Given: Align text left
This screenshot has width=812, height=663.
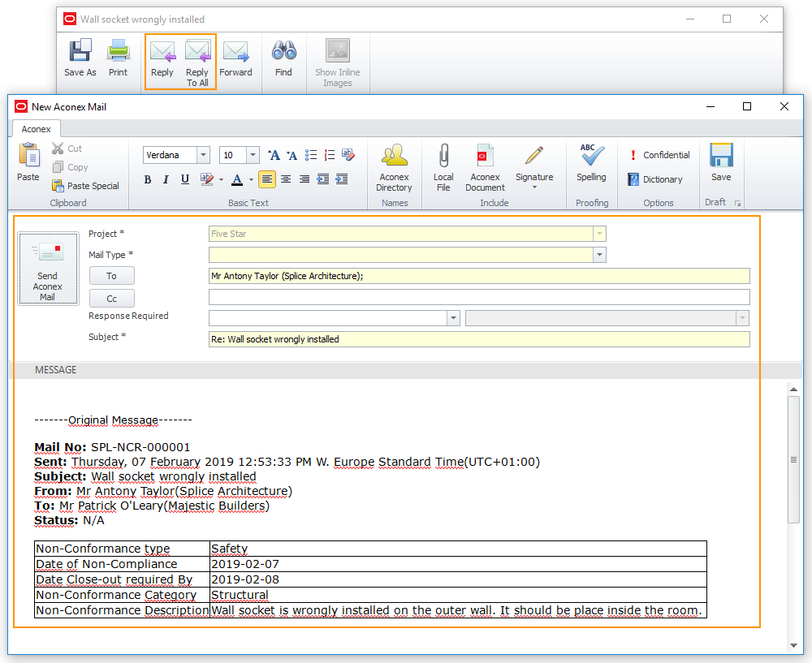Looking at the screenshot, I should click(266, 179).
